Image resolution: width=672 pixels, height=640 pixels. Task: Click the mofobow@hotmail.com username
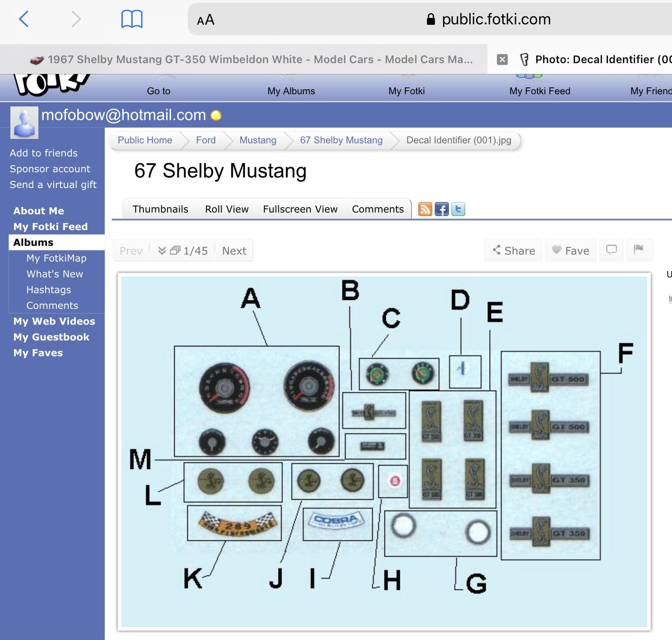pyautogui.click(x=124, y=115)
